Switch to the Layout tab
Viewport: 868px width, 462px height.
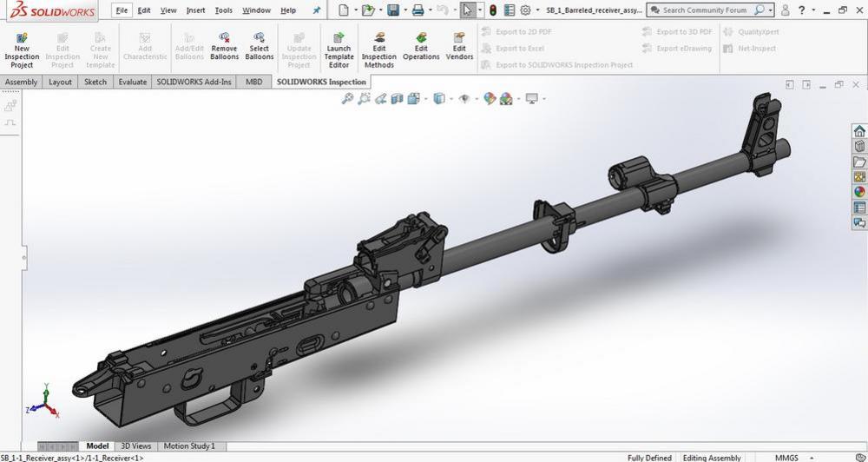[x=61, y=82]
